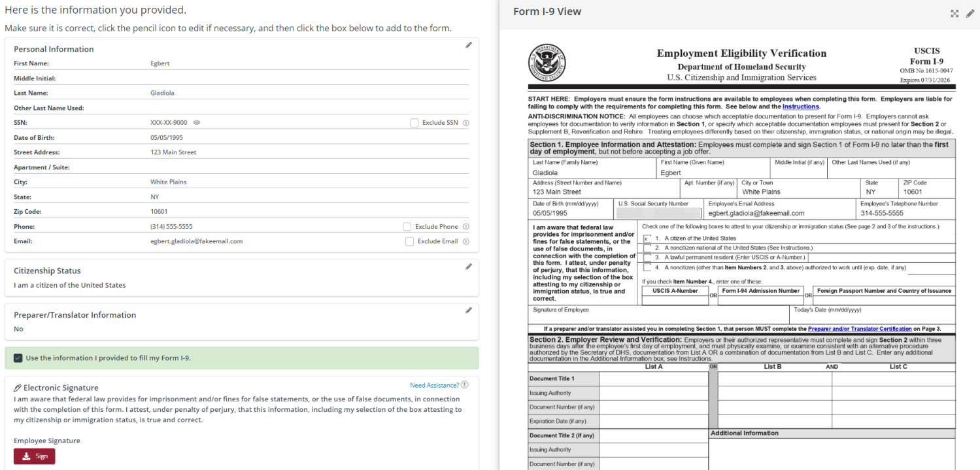Check 'A lawful permanent resident' box on form

point(647,258)
